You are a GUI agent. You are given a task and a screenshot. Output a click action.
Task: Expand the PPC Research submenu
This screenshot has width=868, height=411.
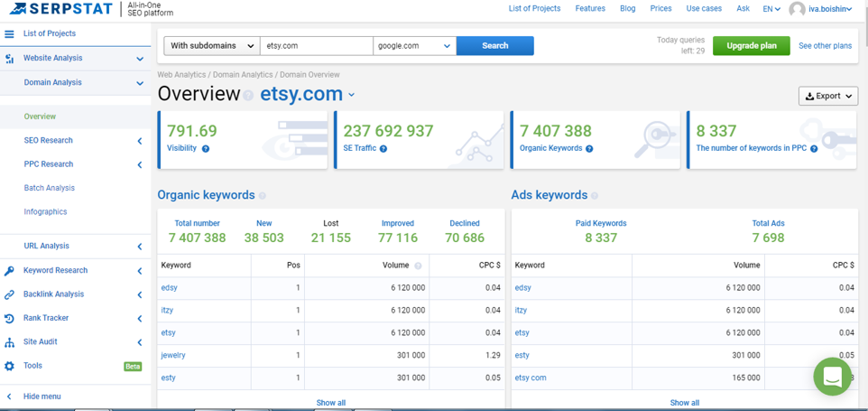[140, 165]
